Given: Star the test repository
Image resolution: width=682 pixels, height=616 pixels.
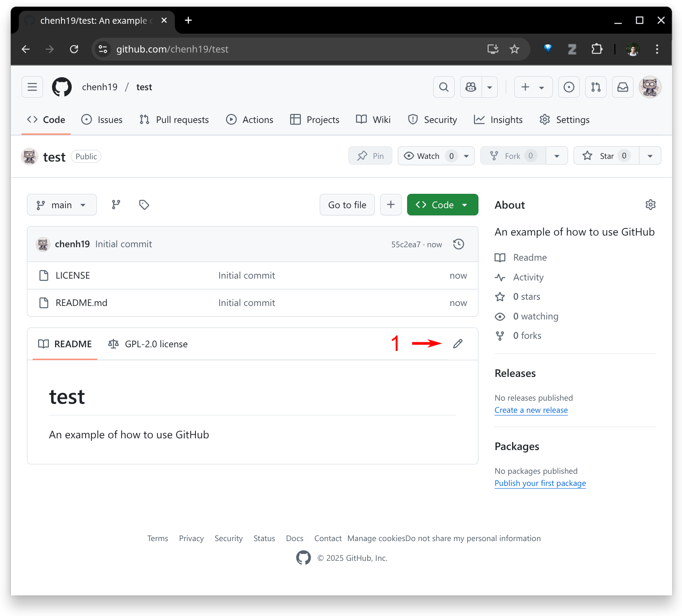Looking at the screenshot, I should click(x=606, y=156).
